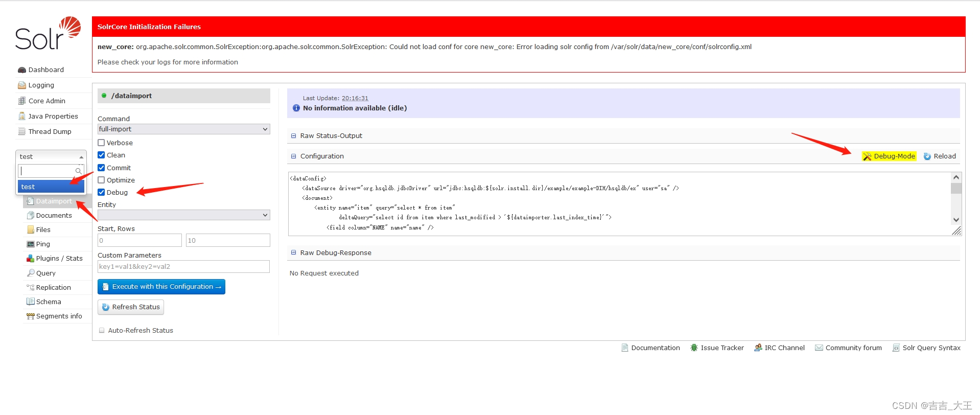Uncheck the Clean checkbox
Image resolution: width=980 pixels, height=415 pixels.
click(x=101, y=155)
